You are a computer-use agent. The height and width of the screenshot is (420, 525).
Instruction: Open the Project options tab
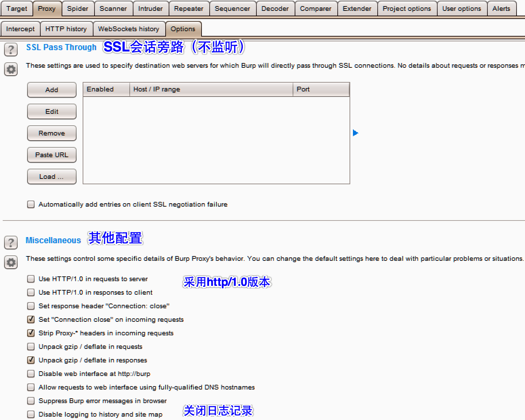(x=407, y=8)
